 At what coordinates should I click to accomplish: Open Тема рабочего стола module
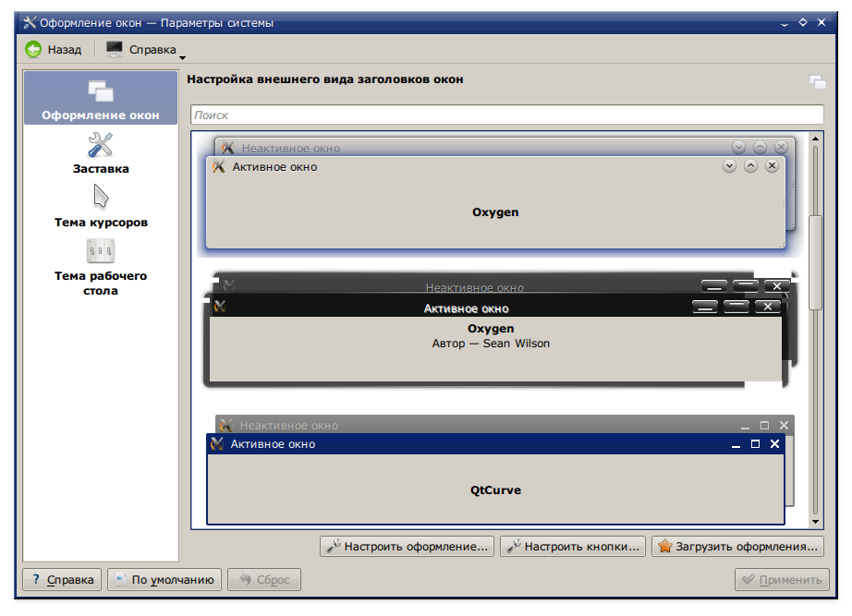[100, 251]
